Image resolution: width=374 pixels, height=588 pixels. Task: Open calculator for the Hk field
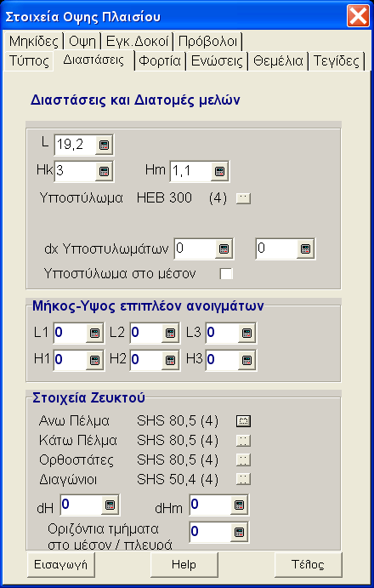104,171
